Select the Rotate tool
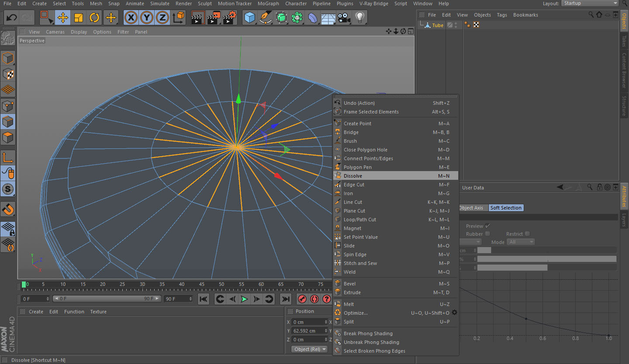 [x=94, y=18]
